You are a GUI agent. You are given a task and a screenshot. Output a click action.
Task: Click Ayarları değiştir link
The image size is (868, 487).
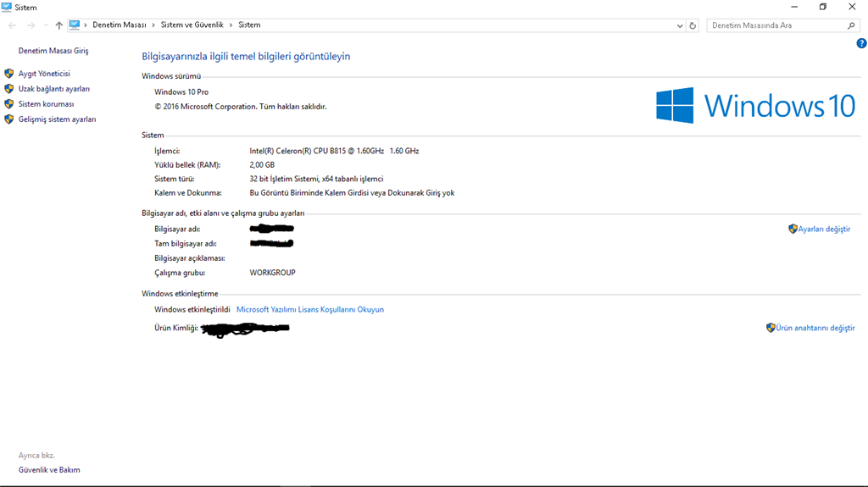[x=824, y=229]
